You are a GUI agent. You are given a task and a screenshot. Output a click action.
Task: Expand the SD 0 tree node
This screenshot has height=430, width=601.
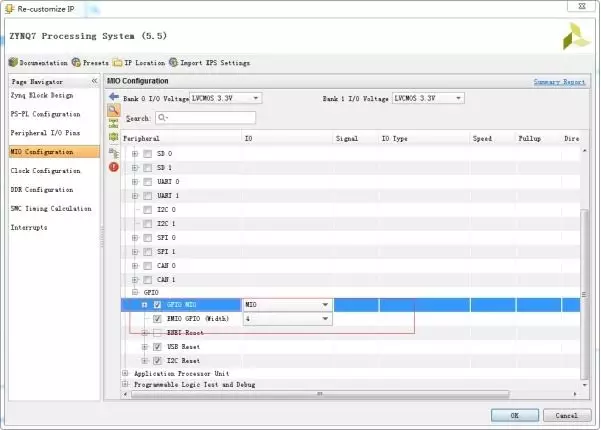coord(135,154)
